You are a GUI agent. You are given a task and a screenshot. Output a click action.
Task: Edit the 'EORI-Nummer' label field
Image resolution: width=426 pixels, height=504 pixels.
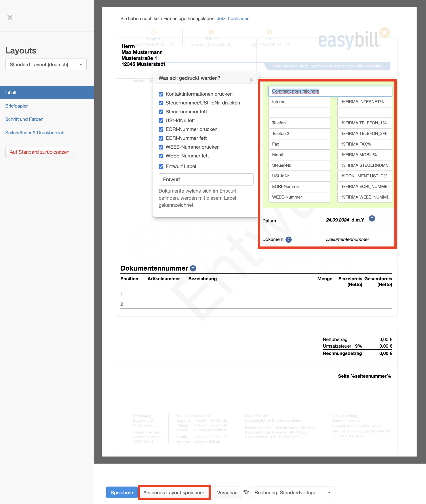coord(299,187)
